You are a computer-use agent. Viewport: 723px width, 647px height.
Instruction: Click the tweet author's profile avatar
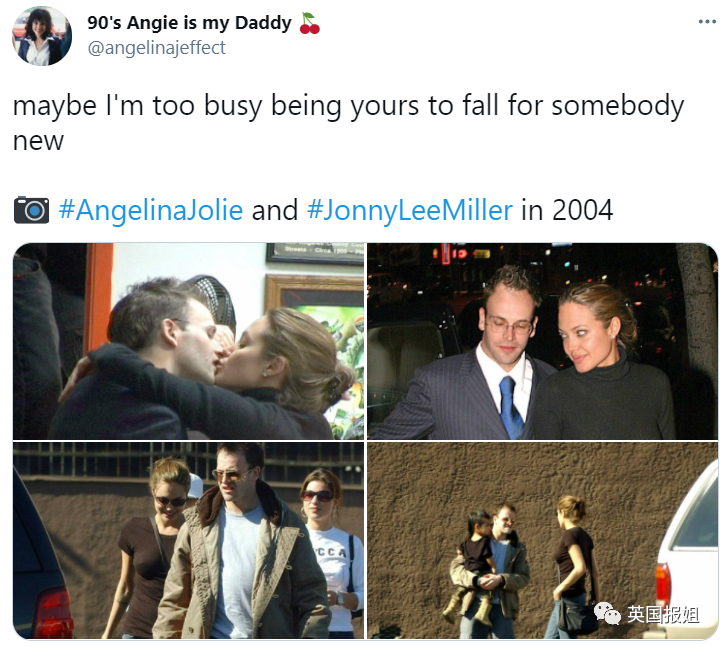41,36
